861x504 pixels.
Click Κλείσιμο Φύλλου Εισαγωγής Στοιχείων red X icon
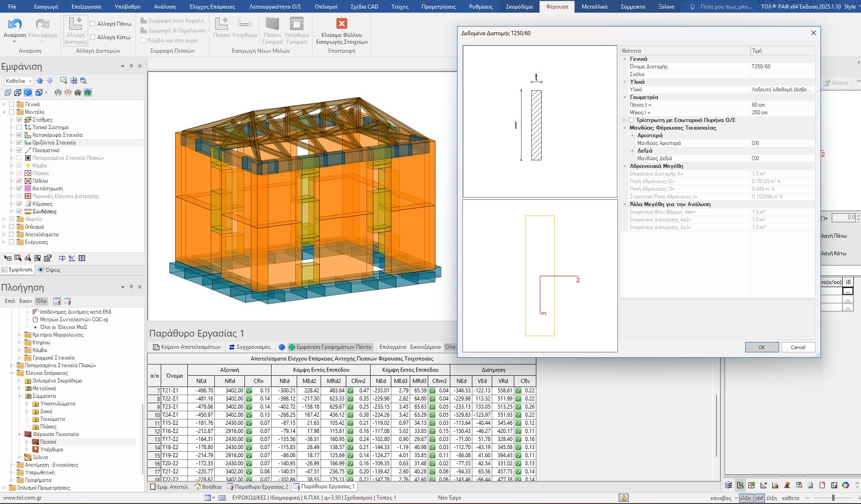point(341,24)
